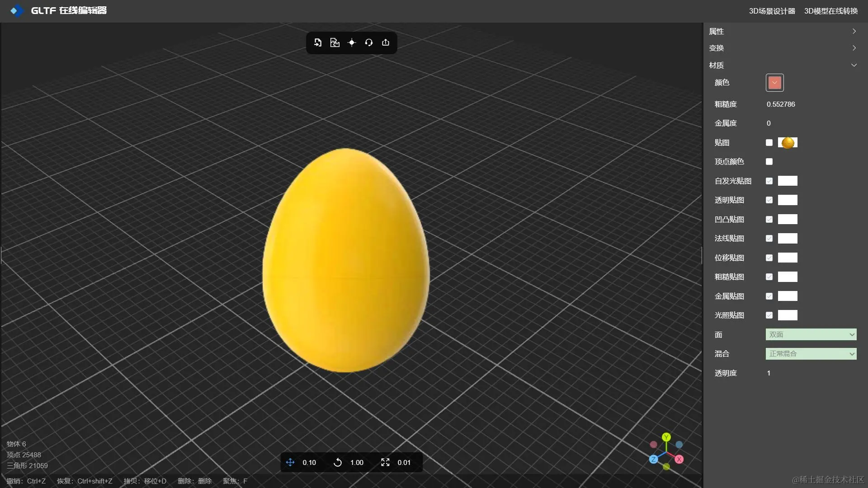Open the puzzle-piece plugin icon
This screenshot has width=868, height=488.
(x=335, y=42)
